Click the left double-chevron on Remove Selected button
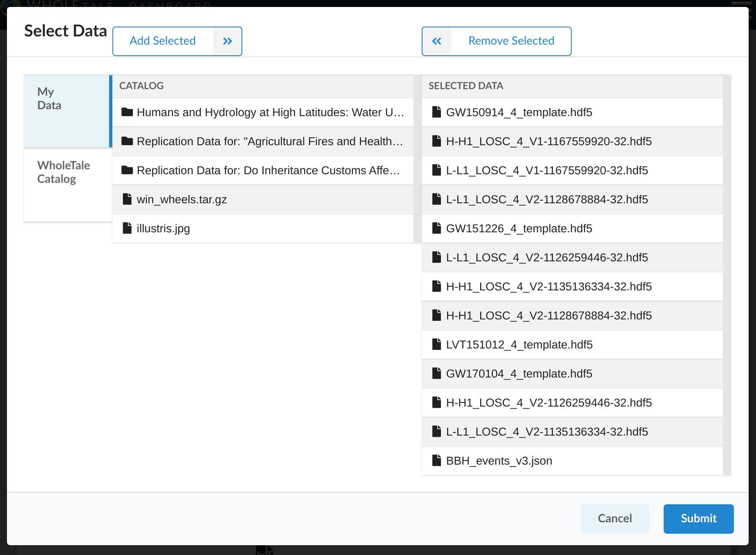 (436, 41)
